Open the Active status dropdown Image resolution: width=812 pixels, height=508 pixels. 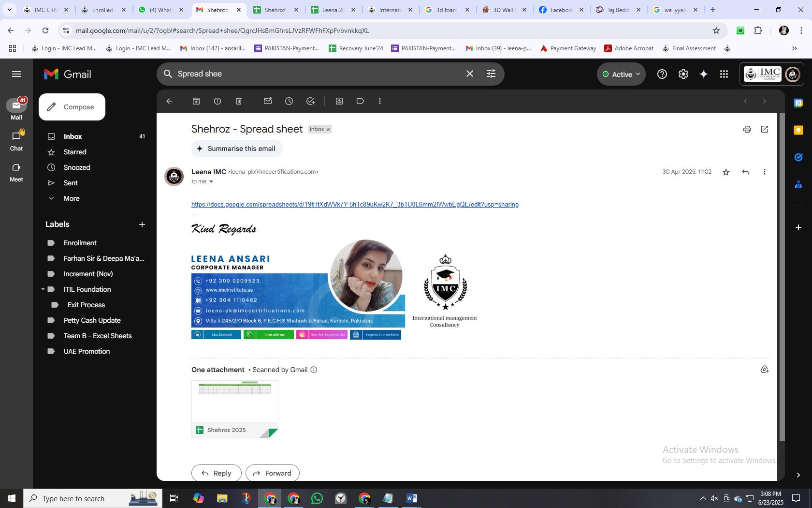click(621, 74)
